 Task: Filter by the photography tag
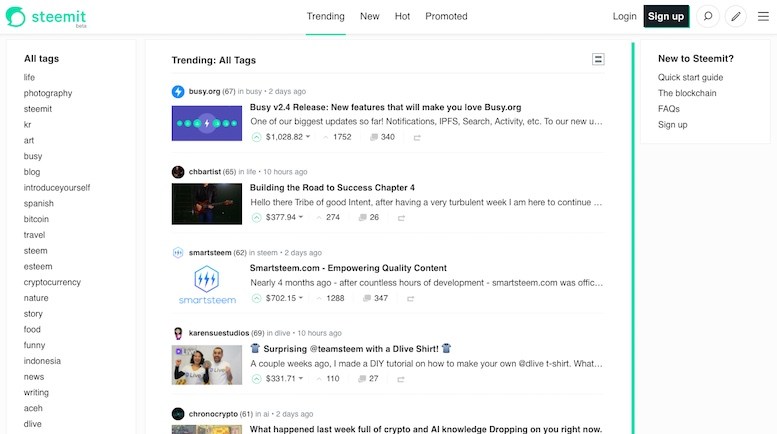(x=48, y=93)
